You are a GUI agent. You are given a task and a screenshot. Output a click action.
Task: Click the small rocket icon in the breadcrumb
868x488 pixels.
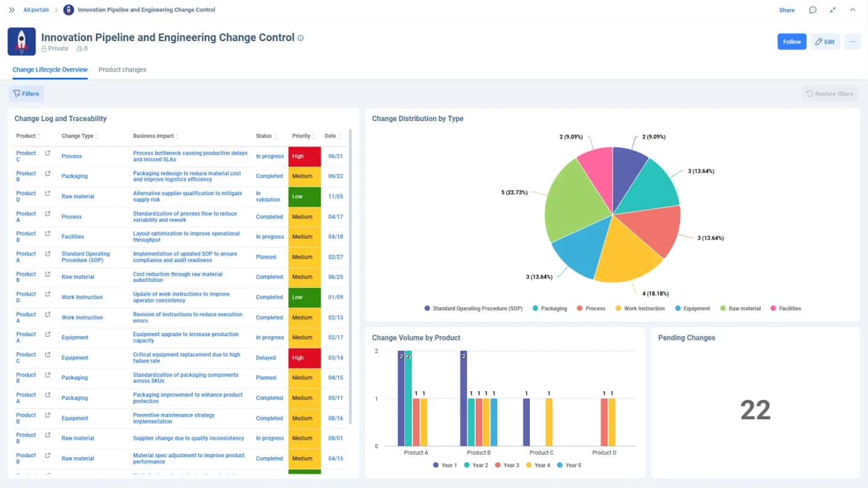pyautogui.click(x=69, y=10)
